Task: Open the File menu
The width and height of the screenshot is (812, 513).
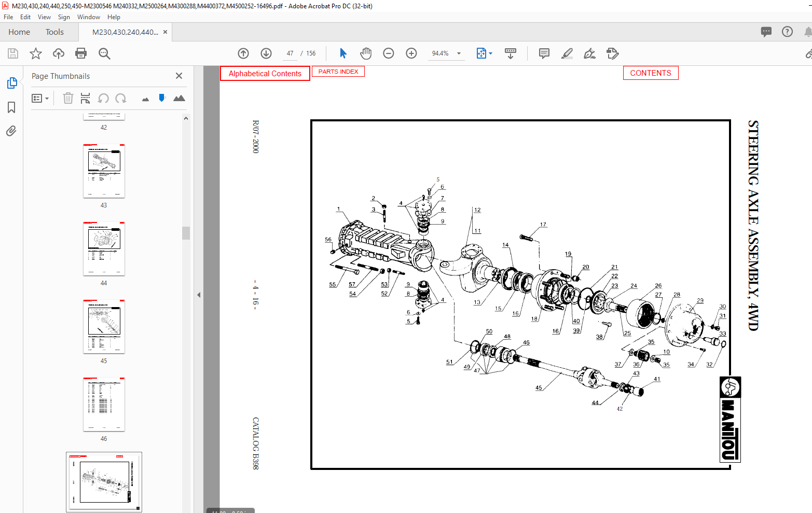Action: click(x=9, y=17)
